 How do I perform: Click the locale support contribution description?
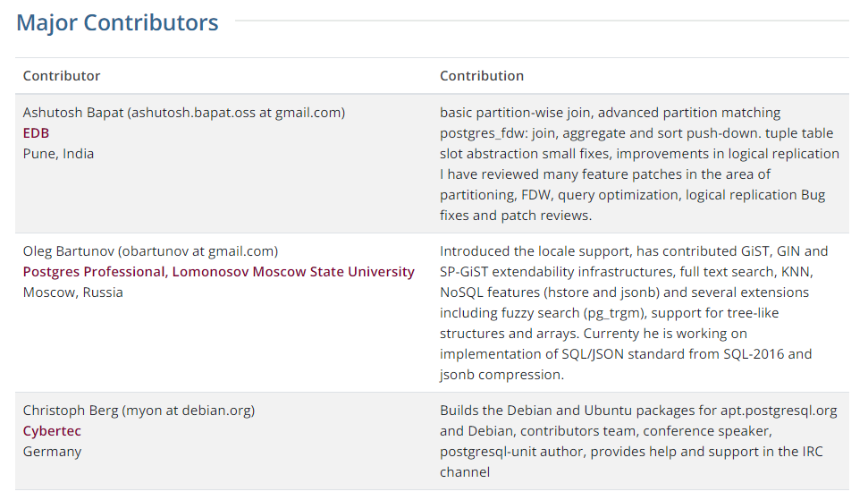click(x=634, y=313)
